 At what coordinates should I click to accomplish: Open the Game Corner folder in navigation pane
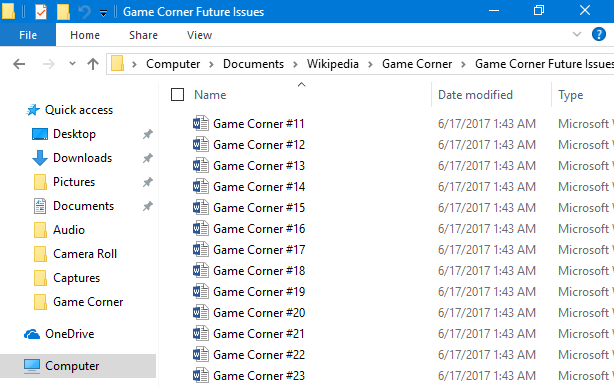(88, 302)
